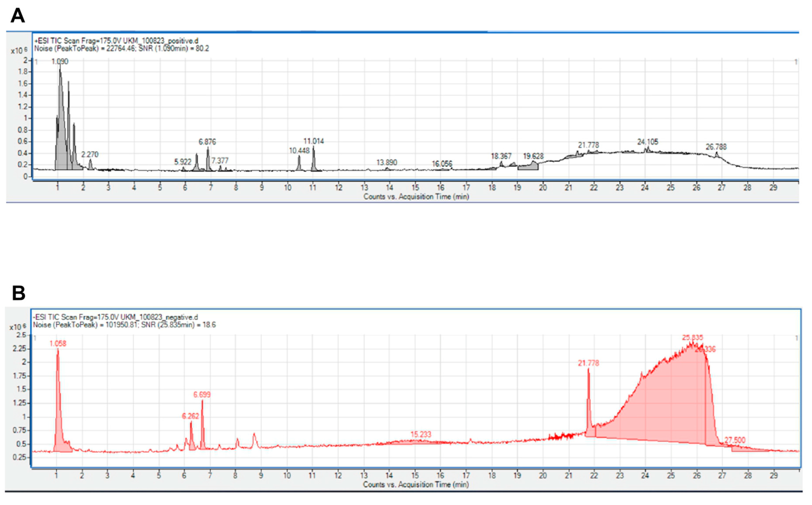Image resolution: width=812 pixels, height=505 pixels.
Task: Select the 25.835 peak label in negative TIC
Action: pyautogui.click(x=693, y=338)
